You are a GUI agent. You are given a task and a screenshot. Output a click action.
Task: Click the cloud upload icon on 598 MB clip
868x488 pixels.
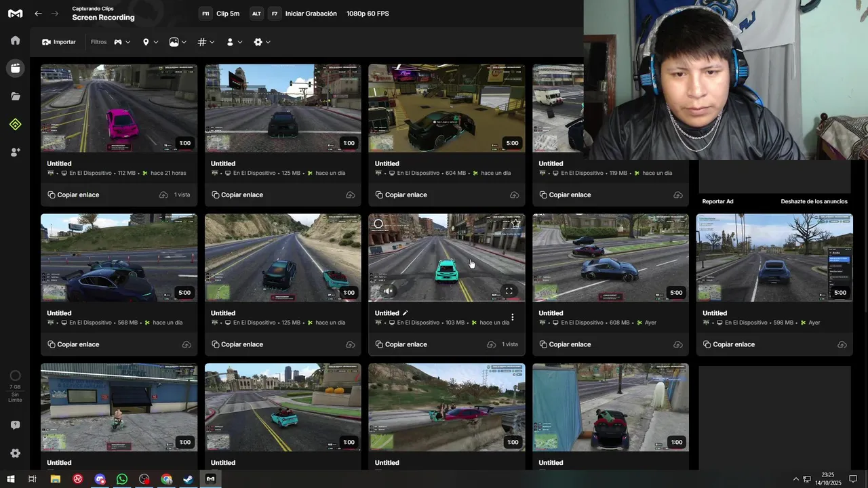coord(842,344)
